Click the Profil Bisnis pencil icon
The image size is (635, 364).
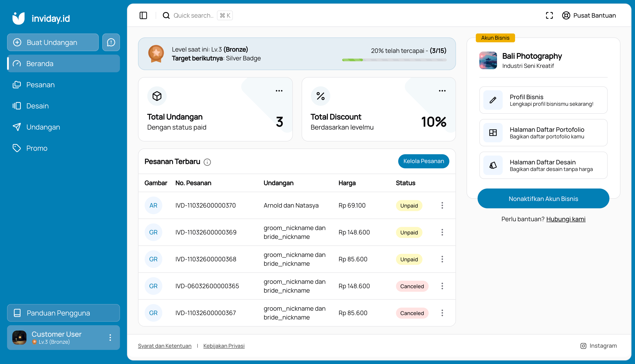[493, 100]
